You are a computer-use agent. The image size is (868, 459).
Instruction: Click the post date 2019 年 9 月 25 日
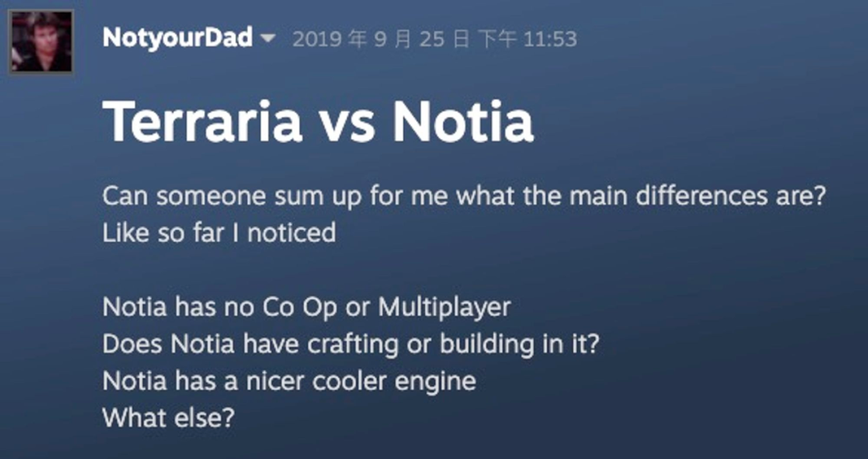click(x=382, y=39)
